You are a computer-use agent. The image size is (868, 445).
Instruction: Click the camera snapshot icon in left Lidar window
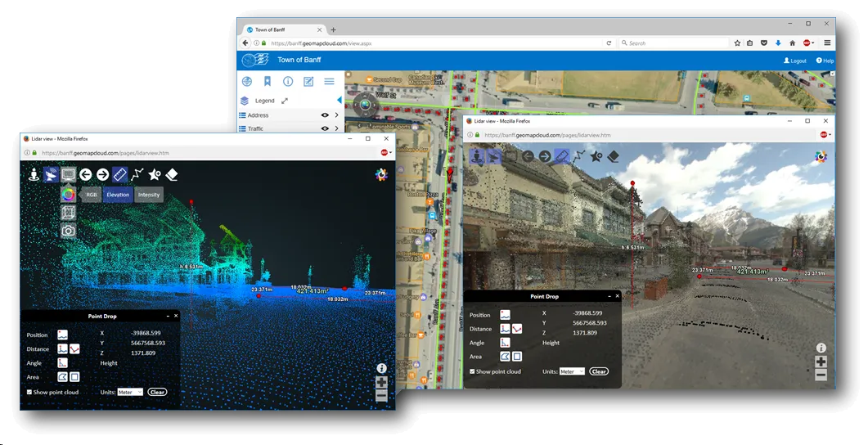point(68,231)
